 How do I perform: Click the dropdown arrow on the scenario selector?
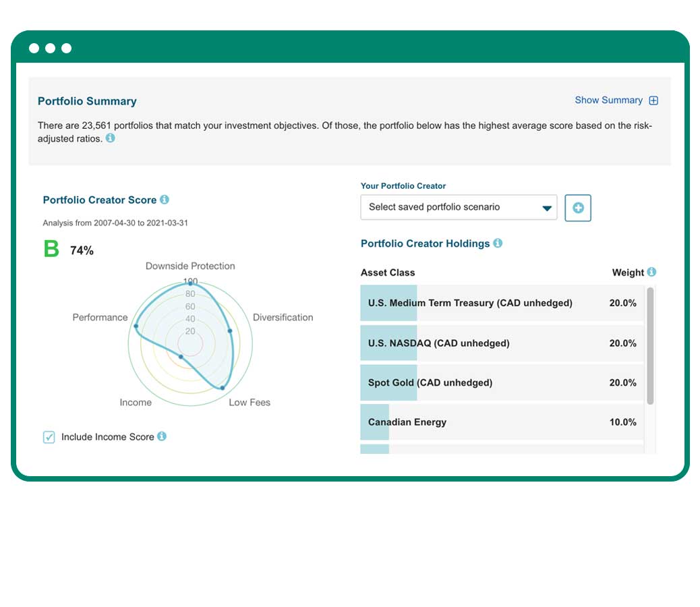546,208
